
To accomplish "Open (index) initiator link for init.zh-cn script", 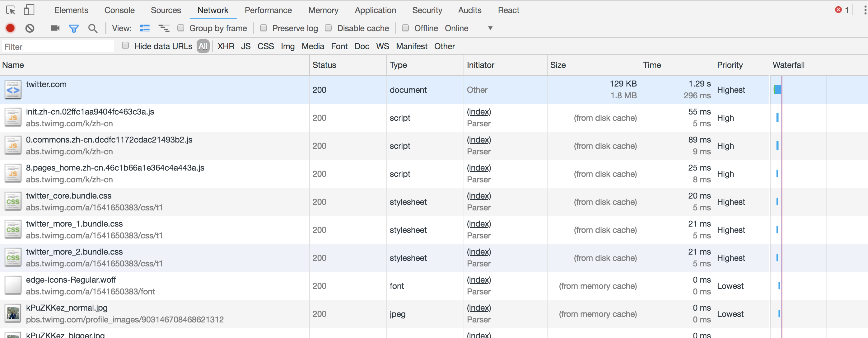I will pyautogui.click(x=479, y=111).
